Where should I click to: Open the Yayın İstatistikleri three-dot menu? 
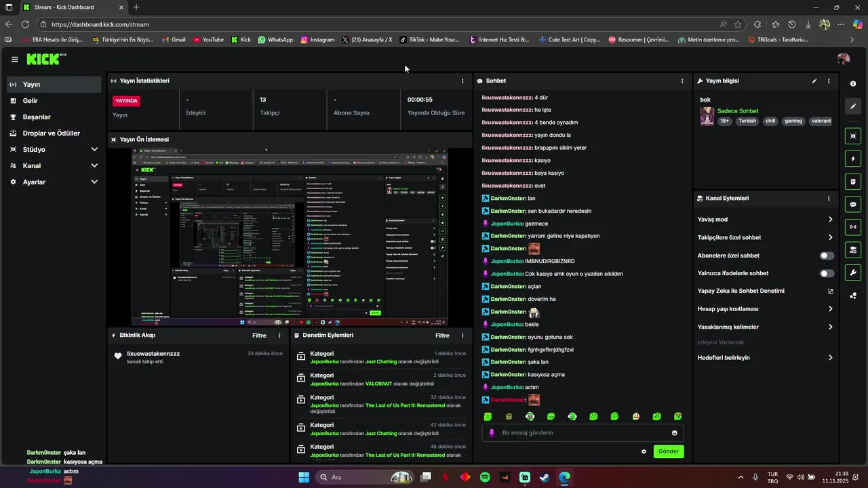click(x=463, y=81)
